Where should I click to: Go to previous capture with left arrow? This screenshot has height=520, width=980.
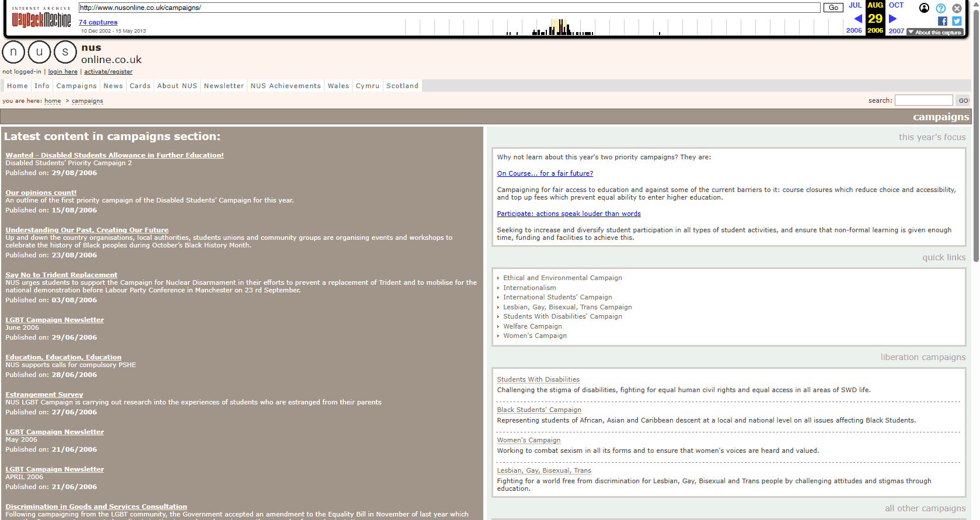(x=857, y=19)
